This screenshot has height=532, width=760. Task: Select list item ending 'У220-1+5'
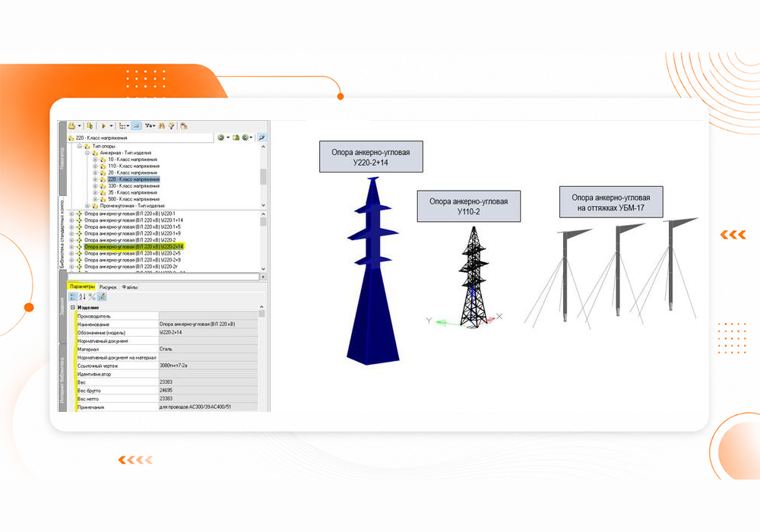(132, 226)
